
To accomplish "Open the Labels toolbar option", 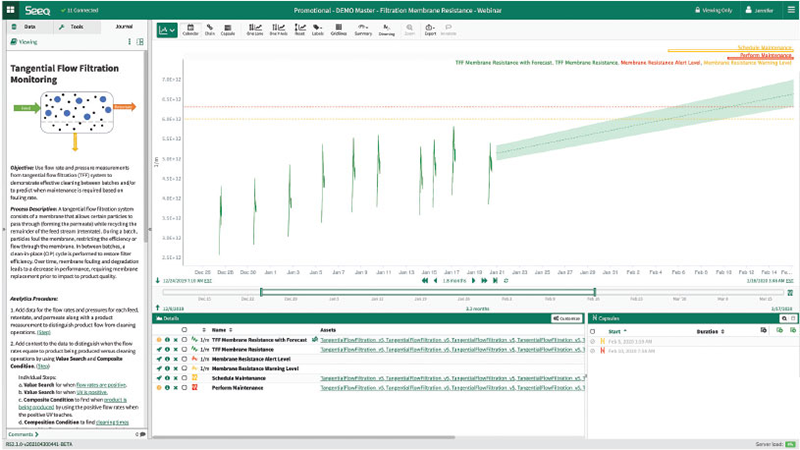I will click(317, 30).
